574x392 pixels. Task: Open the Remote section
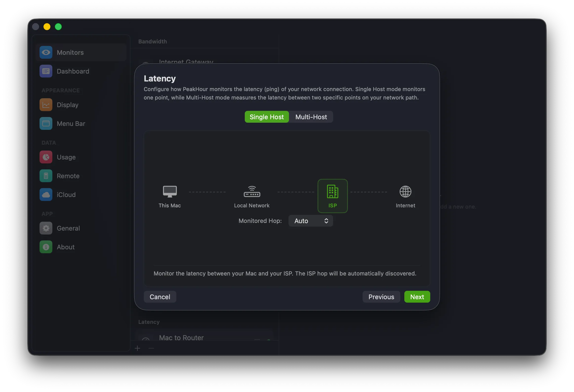(81, 176)
